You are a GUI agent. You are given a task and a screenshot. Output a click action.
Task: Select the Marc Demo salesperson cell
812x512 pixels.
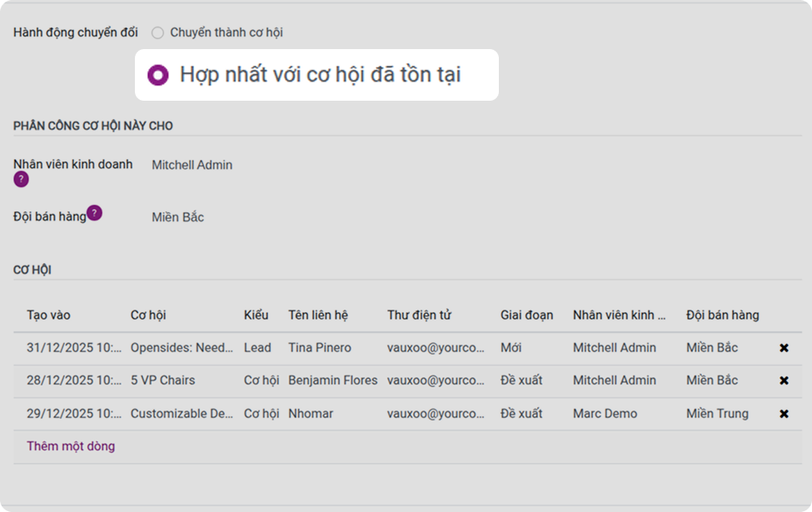point(605,414)
